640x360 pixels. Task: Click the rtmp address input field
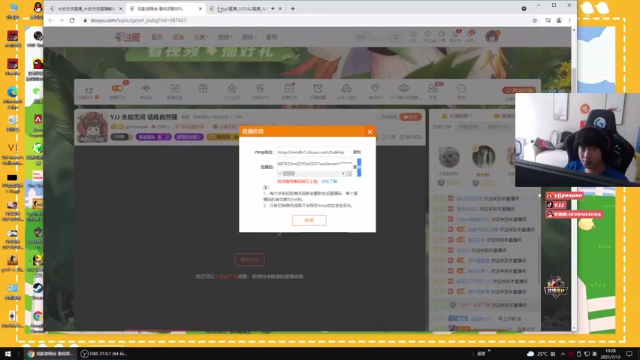tap(313, 152)
